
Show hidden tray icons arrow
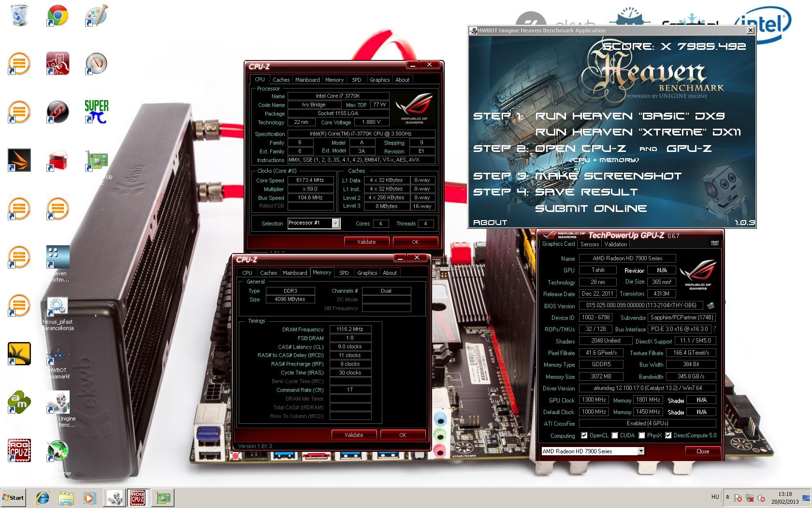coord(727,497)
